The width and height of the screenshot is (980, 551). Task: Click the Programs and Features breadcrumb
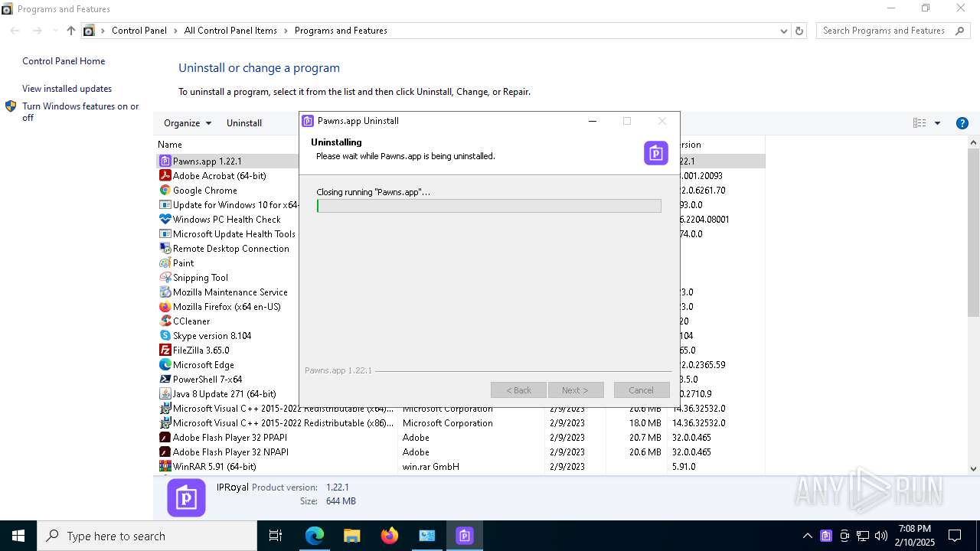tap(341, 31)
